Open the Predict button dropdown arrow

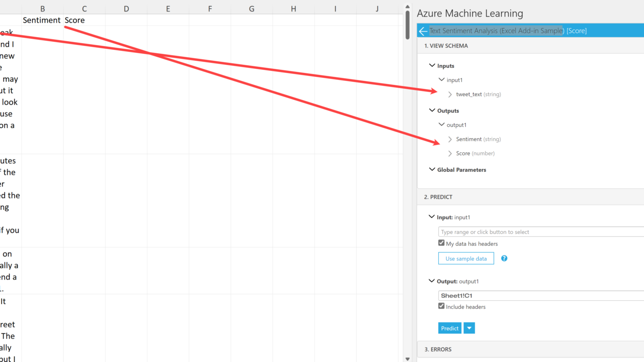point(469,328)
